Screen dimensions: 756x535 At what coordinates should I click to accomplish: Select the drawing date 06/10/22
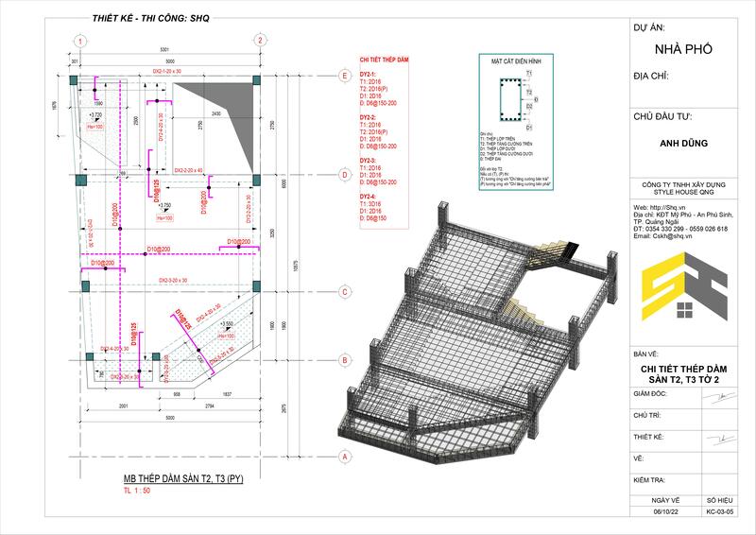(x=665, y=512)
